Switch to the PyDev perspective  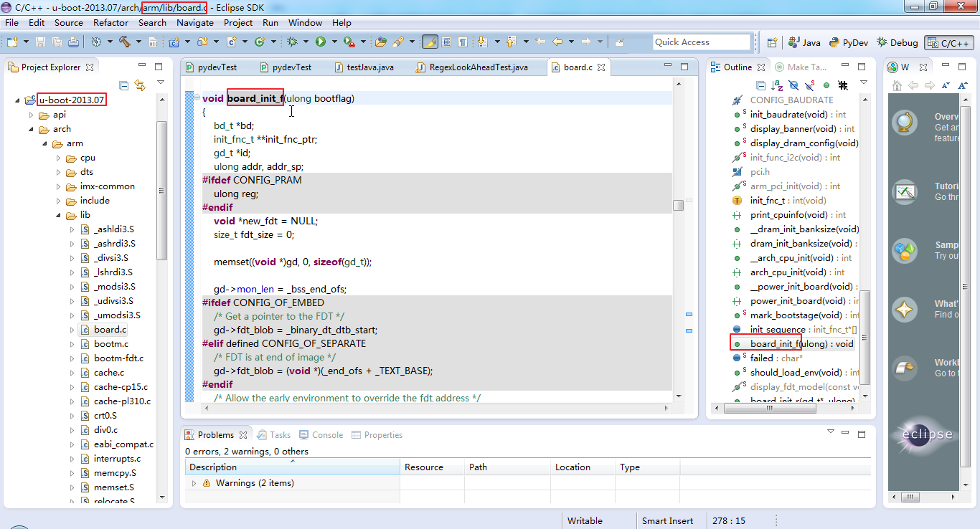tap(849, 42)
